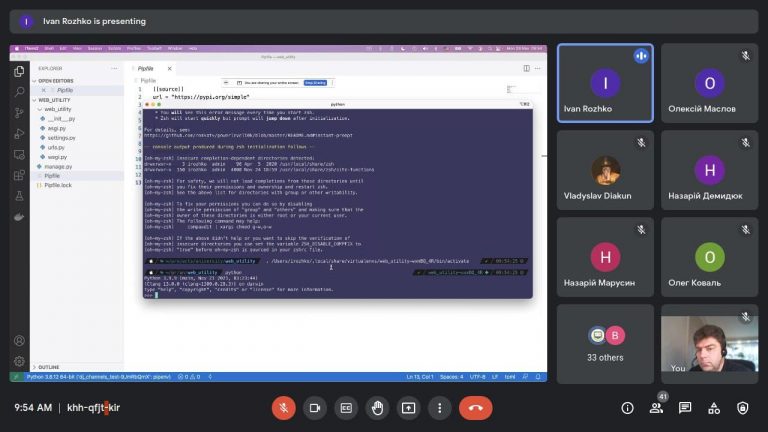Open manage.py in the file tree
The image size is (768, 432).
point(56,166)
